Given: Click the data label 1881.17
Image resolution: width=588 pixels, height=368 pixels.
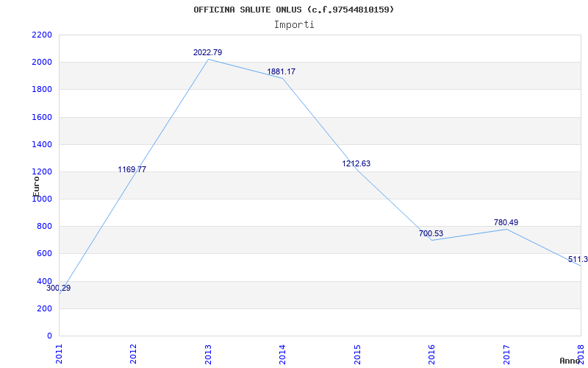Looking at the screenshot, I should (x=281, y=71).
